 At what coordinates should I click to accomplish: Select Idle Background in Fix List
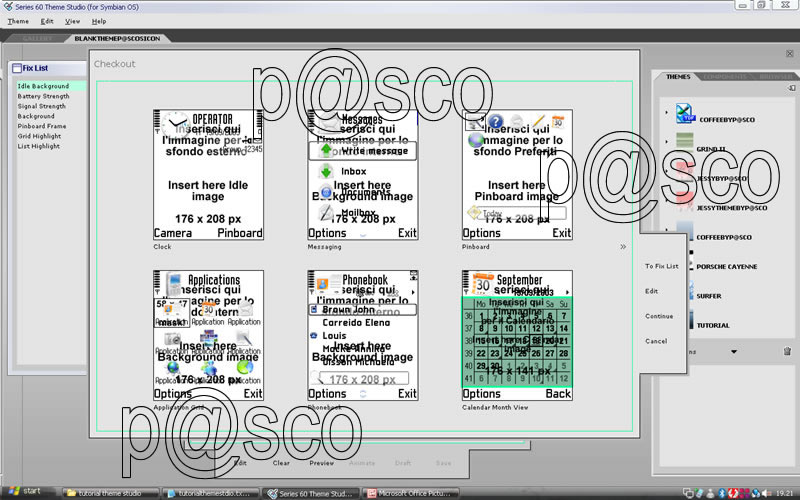point(51,86)
